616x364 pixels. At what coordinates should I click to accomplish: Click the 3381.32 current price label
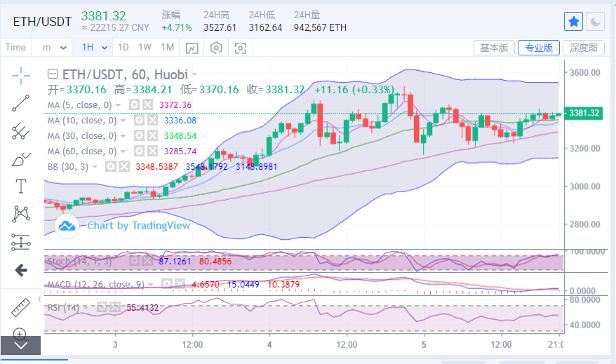coord(583,113)
